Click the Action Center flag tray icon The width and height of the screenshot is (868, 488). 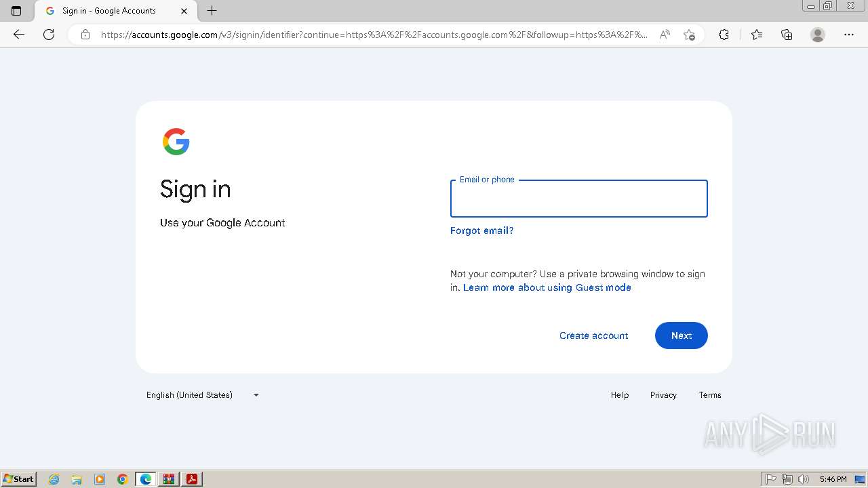pos(771,479)
